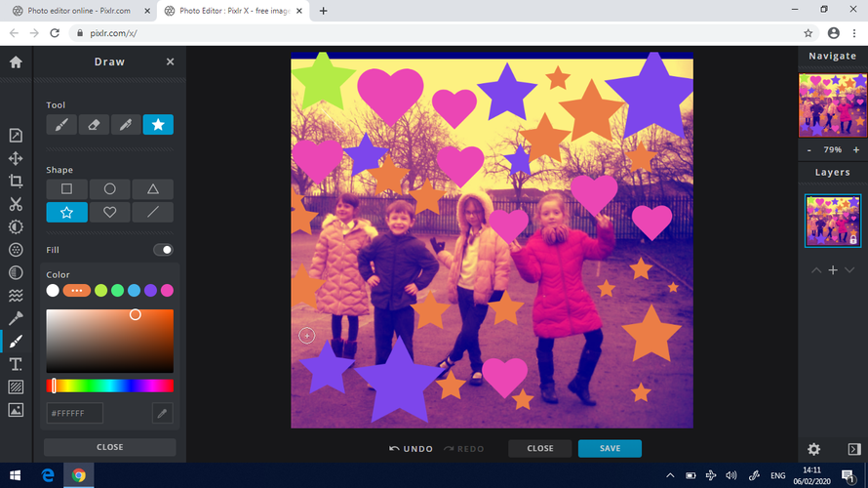The width and height of the screenshot is (868, 488).
Task: Select the line shape option
Action: [153, 212]
